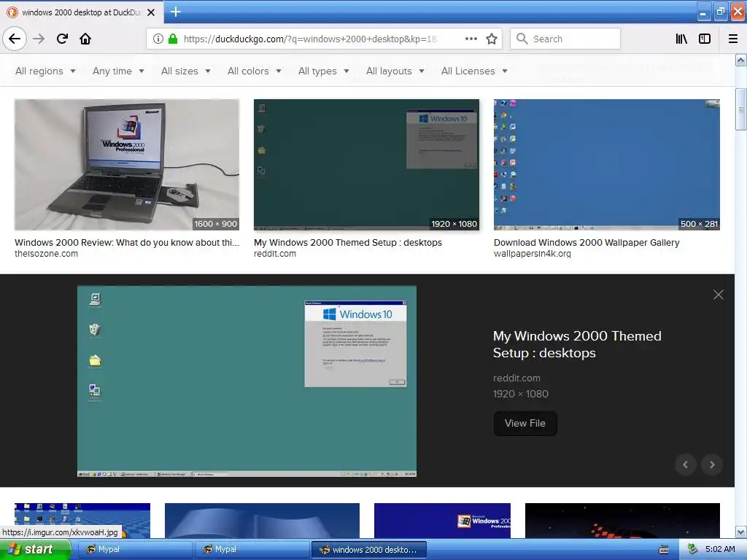Toggle the sidebar view icon
747x560 pixels.
tap(705, 39)
